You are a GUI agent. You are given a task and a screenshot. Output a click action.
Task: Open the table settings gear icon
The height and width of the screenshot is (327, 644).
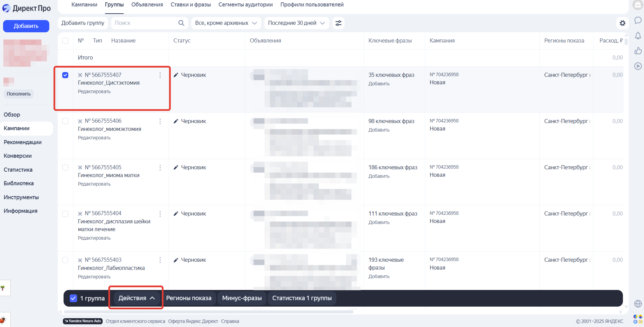[623, 23]
